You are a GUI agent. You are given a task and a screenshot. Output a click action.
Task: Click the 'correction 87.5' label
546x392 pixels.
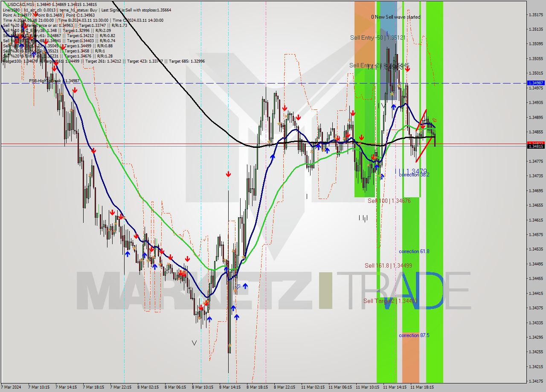414,335
